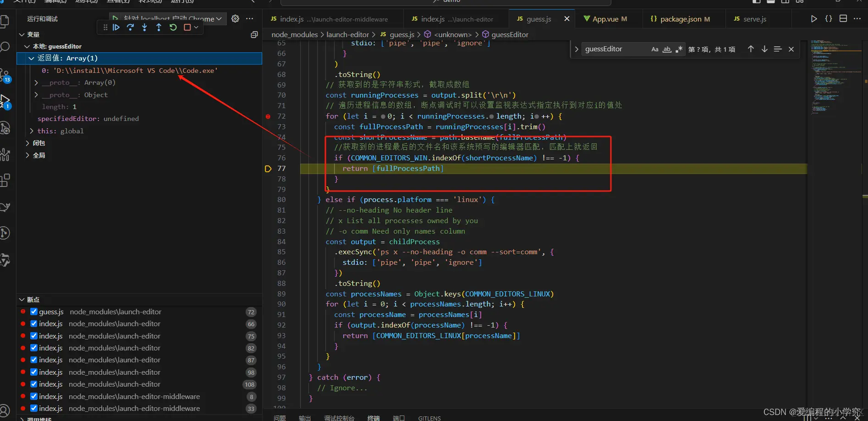The image size is (868, 421).
Task: Disable the launch-editor-middleware breakpoint at line 33
Action: 34,408
